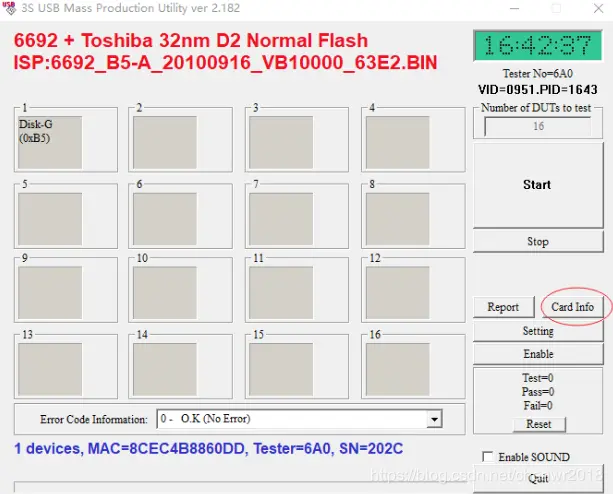Click the Toshiba 32nm D2 Normal Flash heading
Image resolution: width=613 pixels, height=494 pixels.
click(x=191, y=40)
